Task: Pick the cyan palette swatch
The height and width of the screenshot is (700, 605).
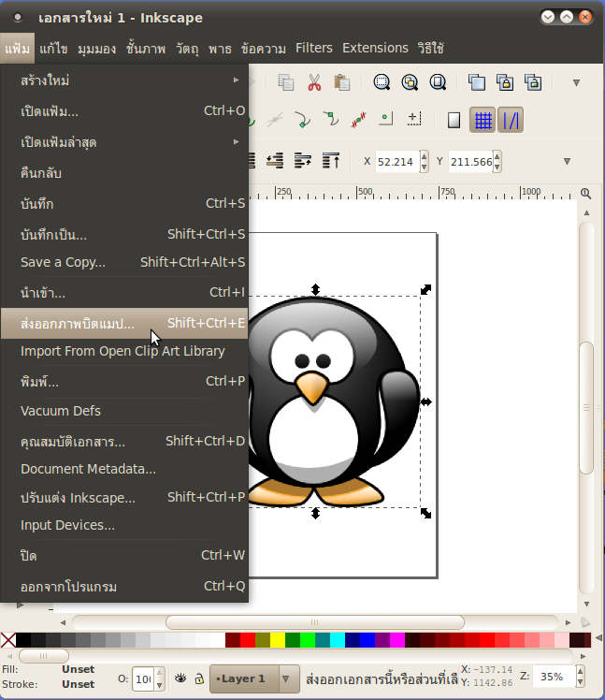Action: tap(338, 640)
